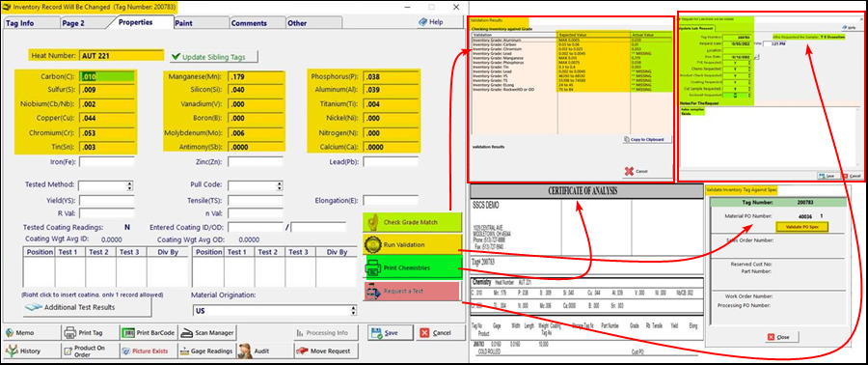Click the Print Chemistries button
Viewport: 868px width, 365px height.
point(412,267)
